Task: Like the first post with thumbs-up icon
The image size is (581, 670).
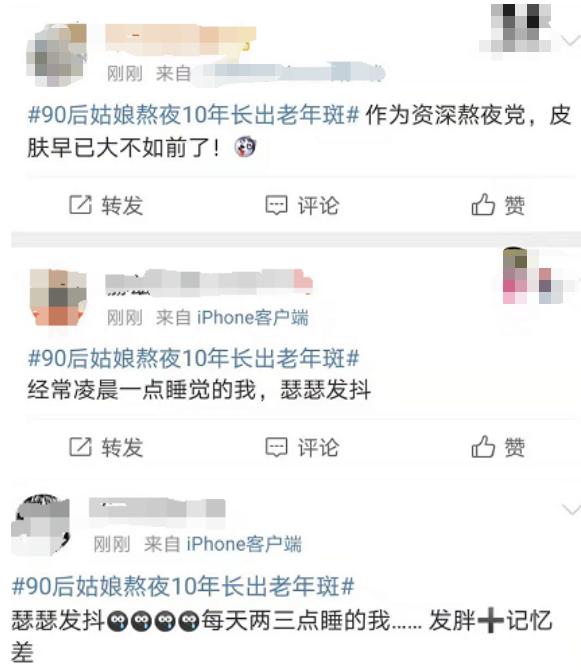Action: click(483, 204)
